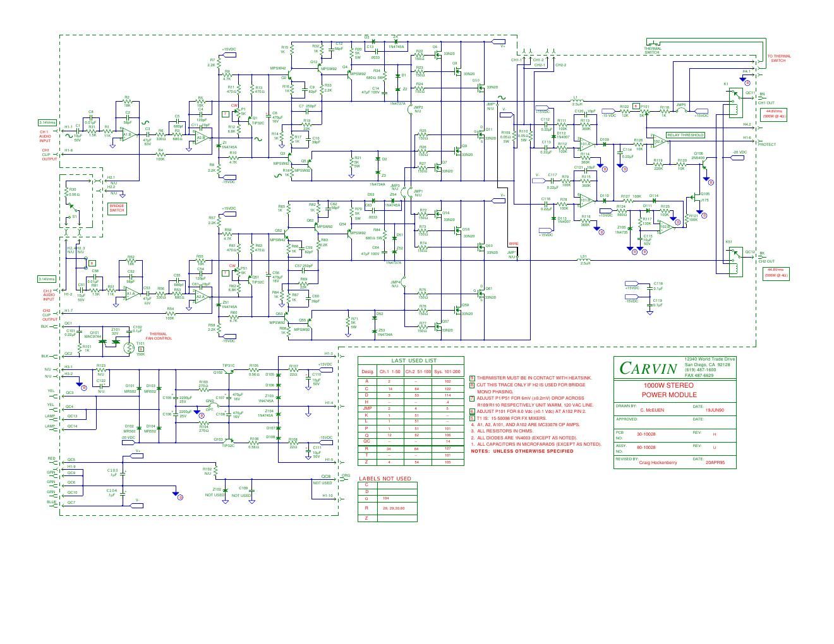Click the CARVIN logo in the title block
The width and height of the screenshot is (834, 644).
[x=648, y=368]
